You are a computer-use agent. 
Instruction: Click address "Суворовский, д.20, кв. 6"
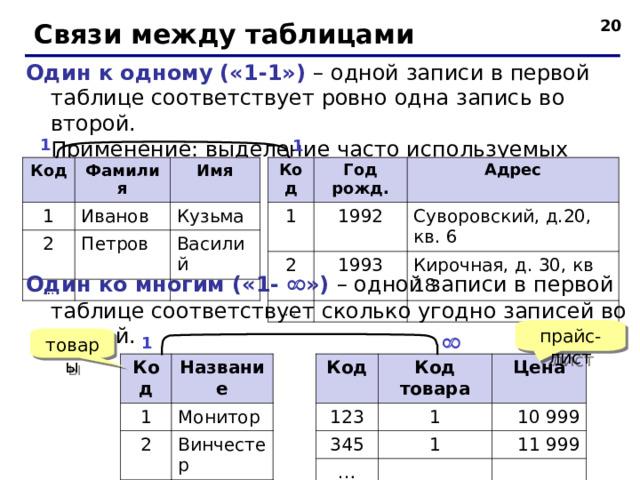[x=513, y=227]
